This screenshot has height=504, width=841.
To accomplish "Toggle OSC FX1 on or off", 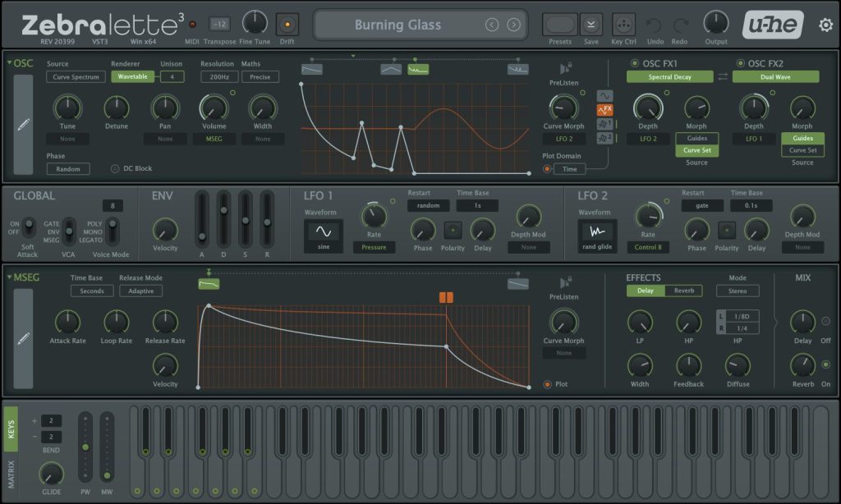I will pyautogui.click(x=635, y=63).
